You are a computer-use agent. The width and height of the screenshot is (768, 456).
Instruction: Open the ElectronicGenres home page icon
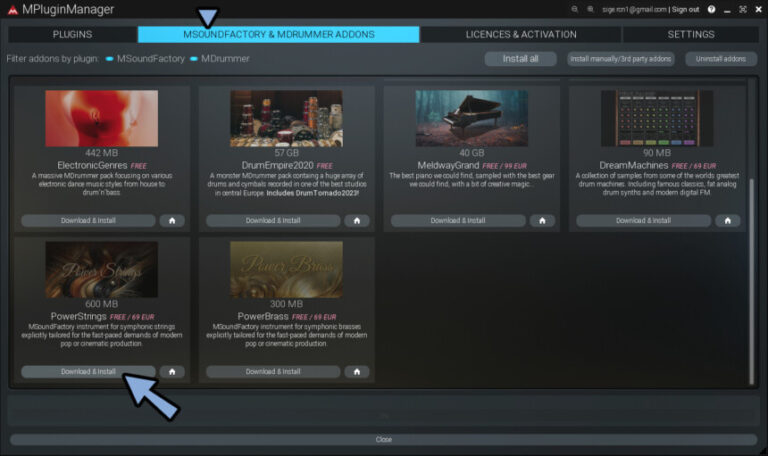[x=172, y=220]
